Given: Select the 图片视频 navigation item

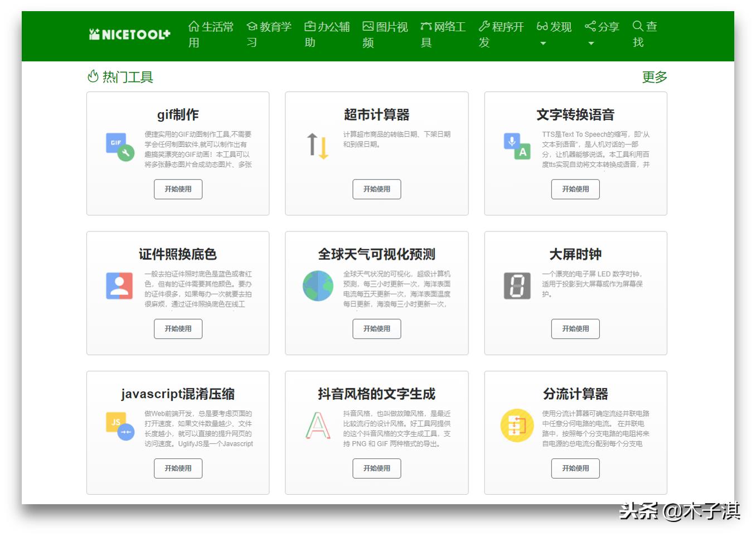Looking at the screenshot, I should (x=386, y=35).
